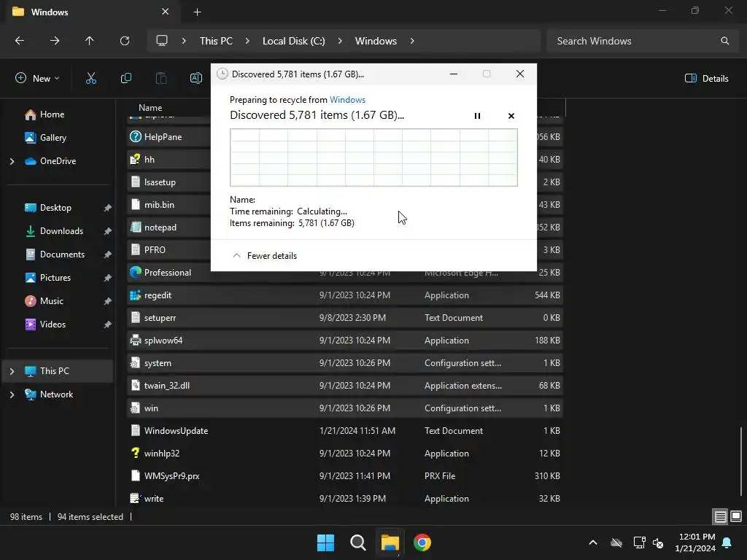Image resolution: width=747 pixels, height=560 pixels.
Task: Open Desktop quick access folder
Action: pyautogui.click(x=47, y=208)
